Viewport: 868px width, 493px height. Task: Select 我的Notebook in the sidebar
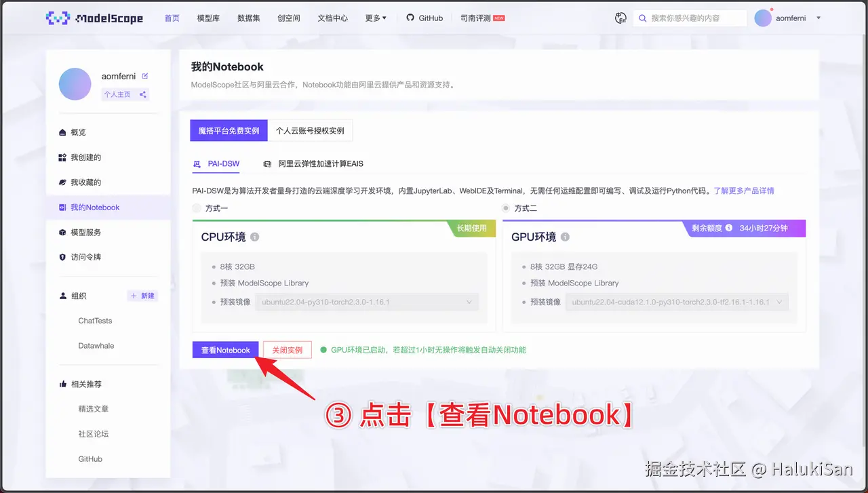(x=108, y=208)
